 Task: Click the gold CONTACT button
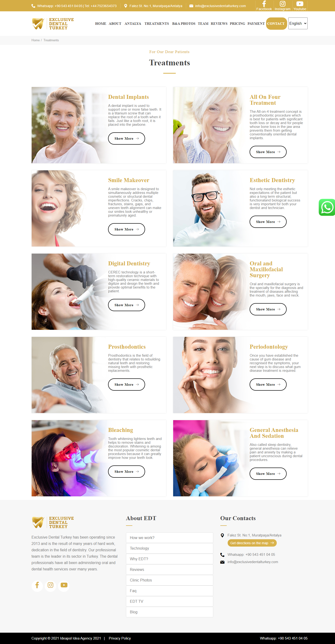pos(276,24)
